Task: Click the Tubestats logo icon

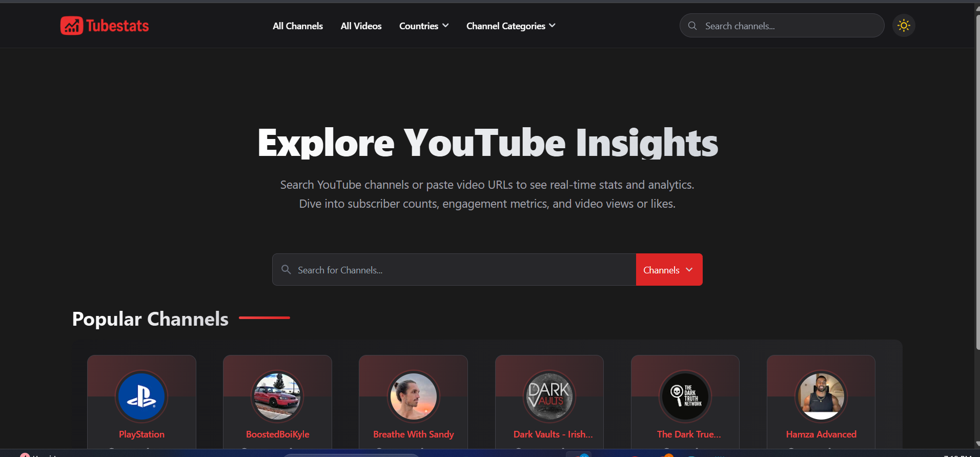Action: (71, 26)
